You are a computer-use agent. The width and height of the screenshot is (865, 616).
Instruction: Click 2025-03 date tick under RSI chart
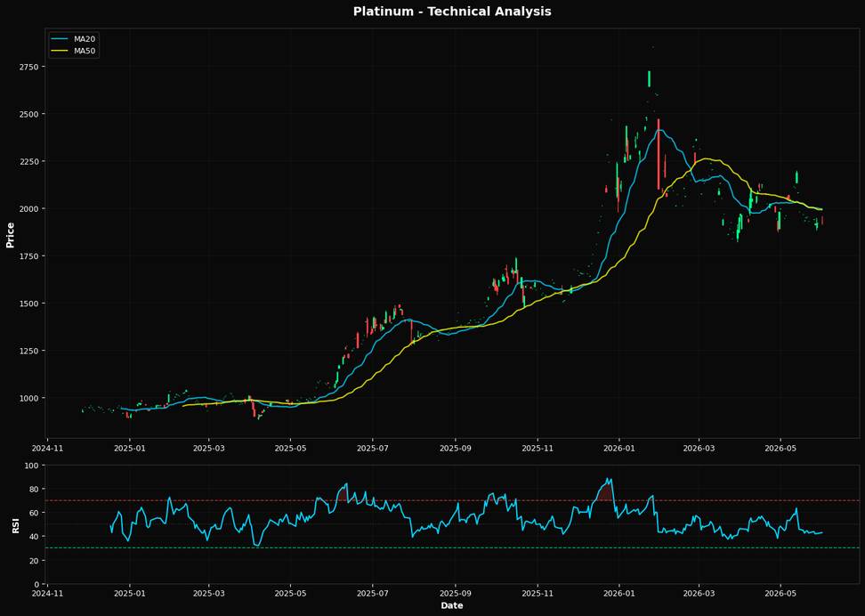pyautogui.click(x=209, y=594)
